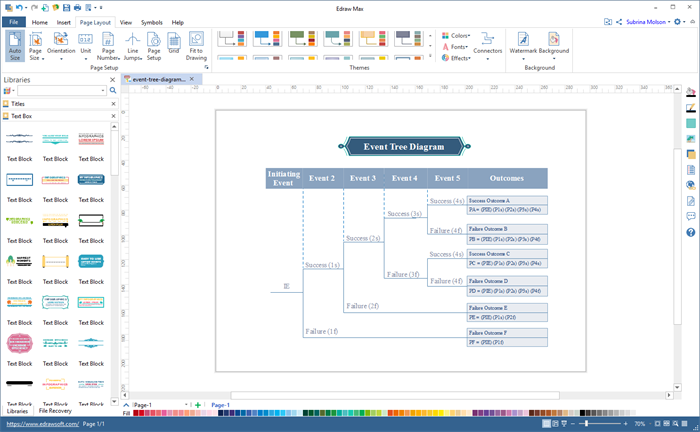Screen dimensions: 700x432
Task: Open the Help tab
Action: [x=178, y=22]
